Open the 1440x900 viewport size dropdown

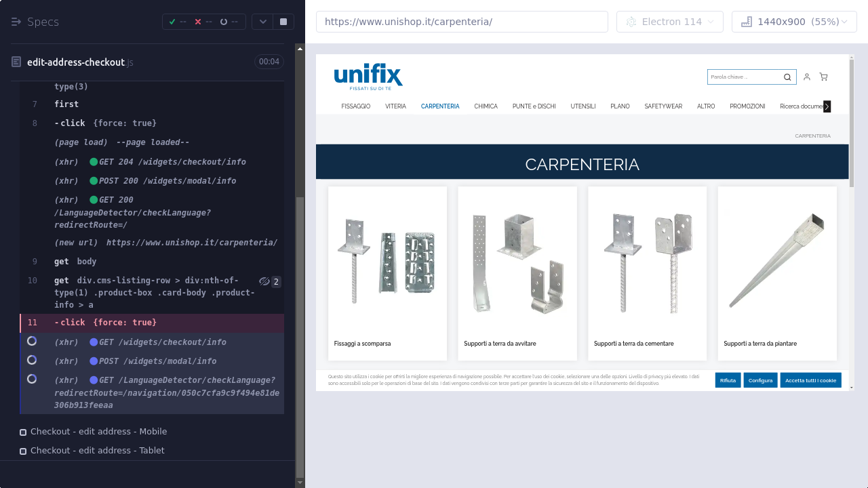(x=794, y=22)
